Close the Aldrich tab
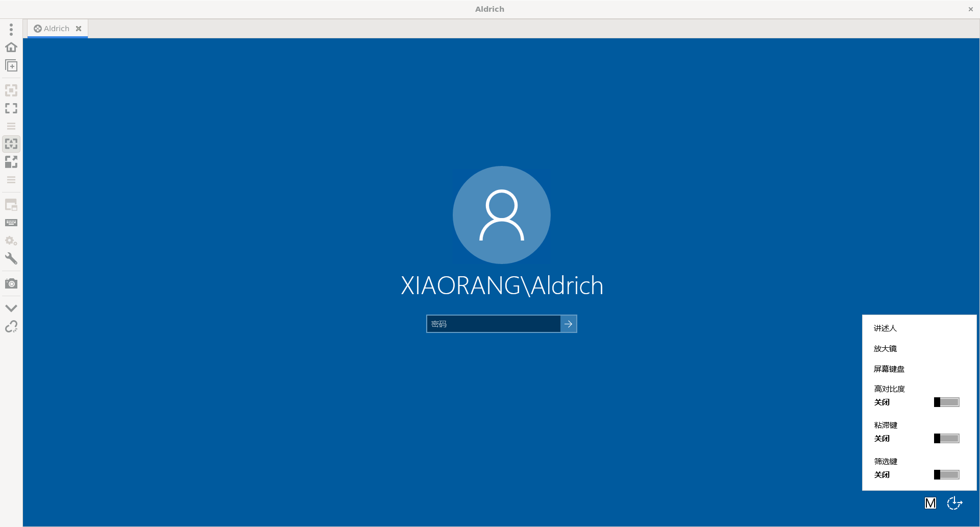 click(79, 29)
